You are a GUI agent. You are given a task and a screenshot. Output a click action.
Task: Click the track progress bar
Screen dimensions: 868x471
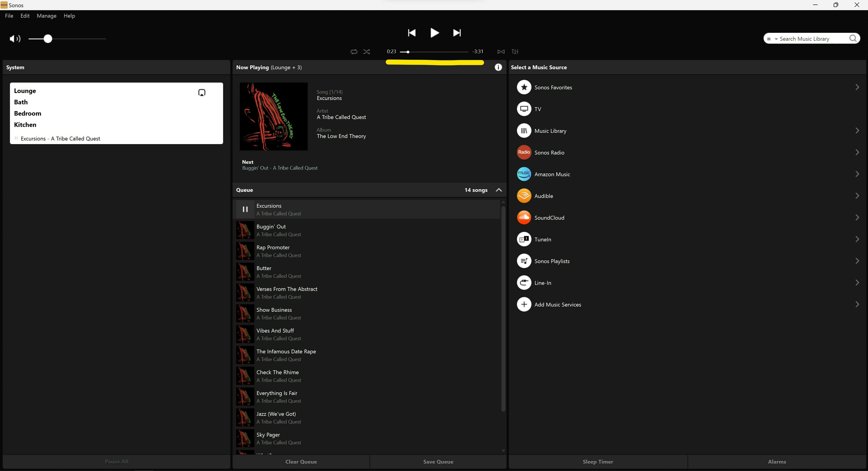434,52
